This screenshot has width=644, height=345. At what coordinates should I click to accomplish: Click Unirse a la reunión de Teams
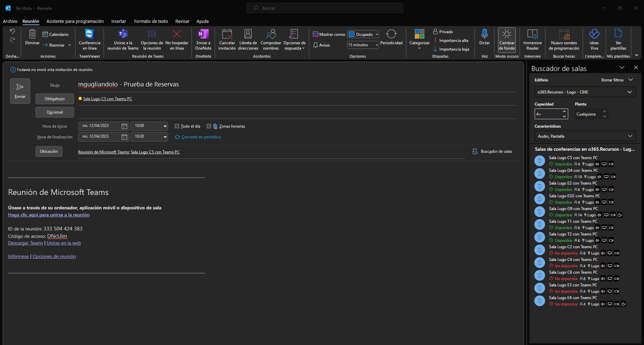[x=123, y=40]
